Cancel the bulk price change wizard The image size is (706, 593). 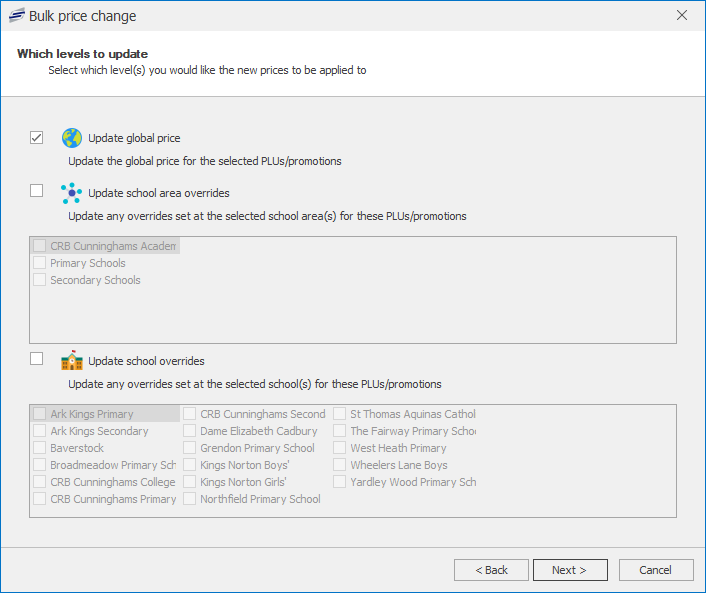point(656,570)
